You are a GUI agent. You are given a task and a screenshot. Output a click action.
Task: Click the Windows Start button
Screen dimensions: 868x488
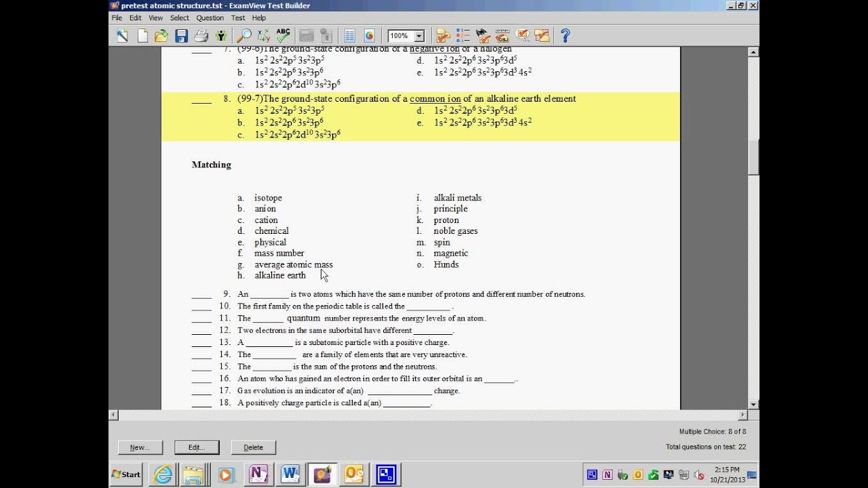tap(126, 474)
